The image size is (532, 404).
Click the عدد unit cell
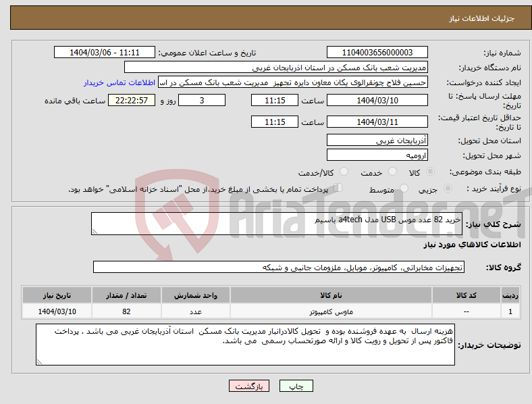(196, 311)
